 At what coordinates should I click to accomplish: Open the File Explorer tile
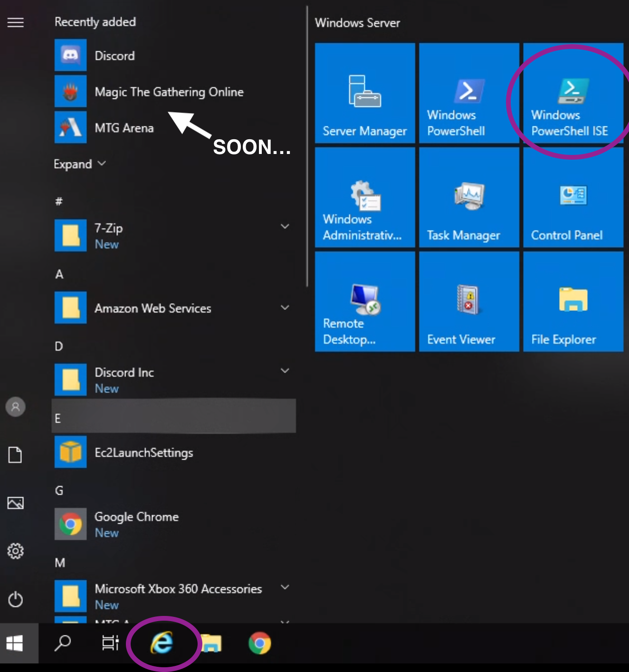[573, 302]
